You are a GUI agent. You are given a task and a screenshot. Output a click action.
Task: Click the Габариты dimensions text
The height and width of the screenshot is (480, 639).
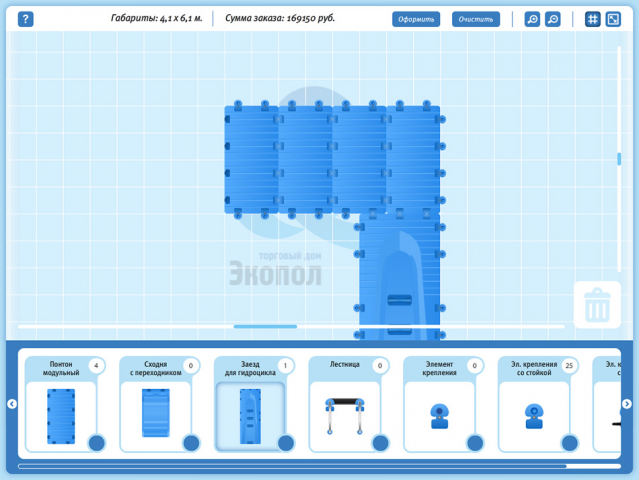(x=156, y=18)
